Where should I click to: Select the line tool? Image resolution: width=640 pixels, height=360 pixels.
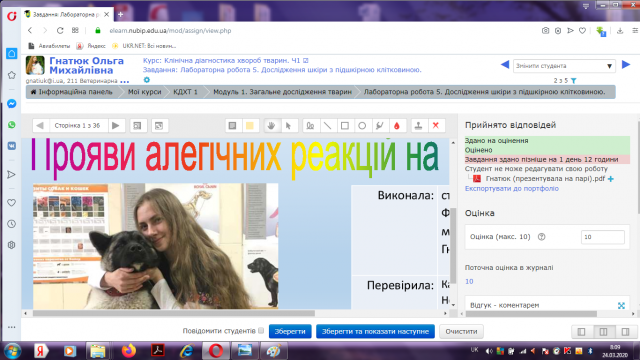point(327,126)
